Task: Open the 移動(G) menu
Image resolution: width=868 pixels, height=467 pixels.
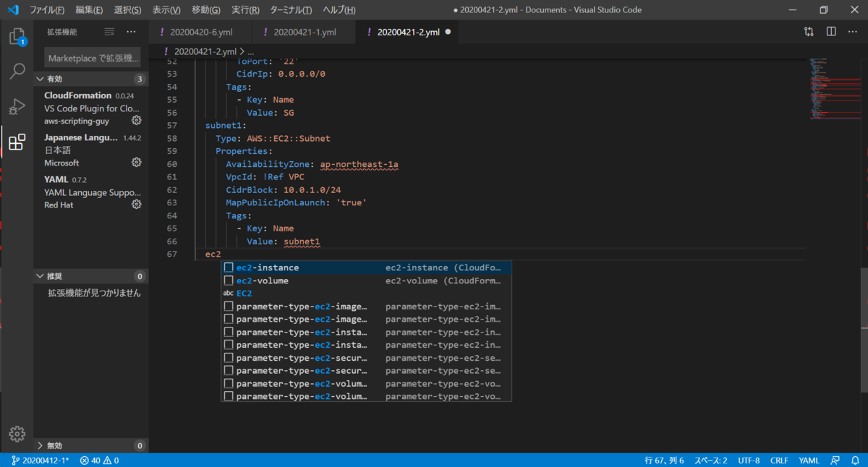Action: tap(206, 10)
